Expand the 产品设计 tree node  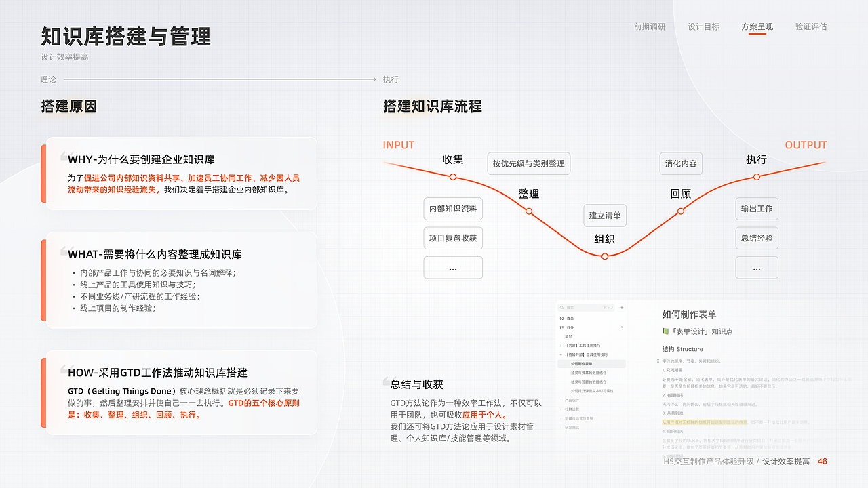tap(561, 400)
